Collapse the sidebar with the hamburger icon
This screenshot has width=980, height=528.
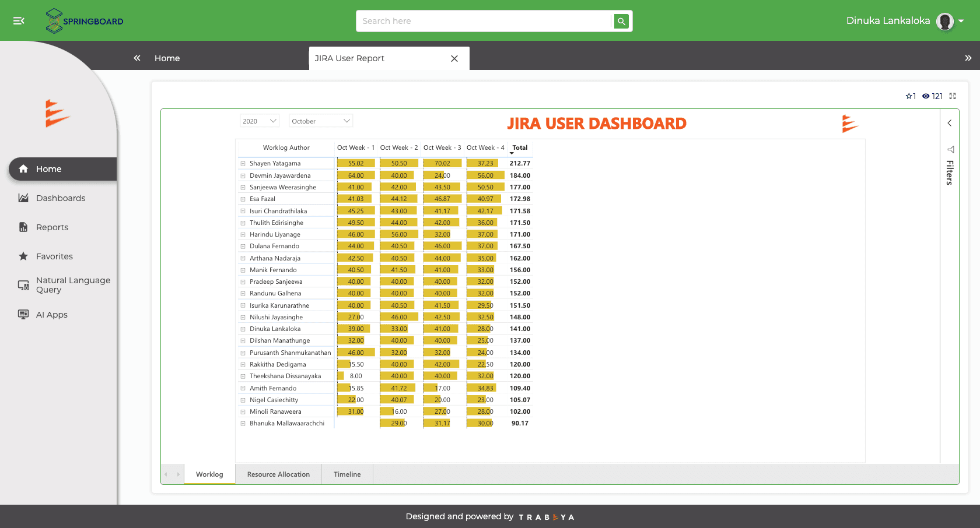point(19,21)
